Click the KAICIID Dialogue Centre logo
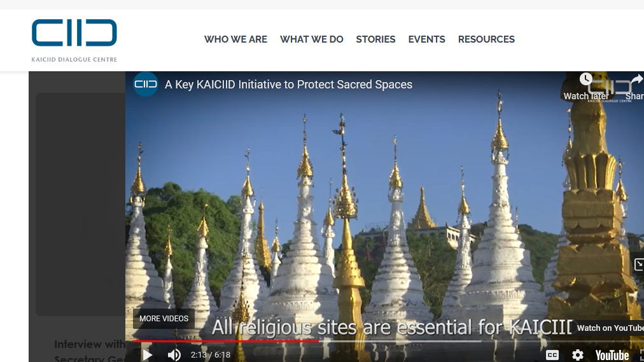Image resolution: width=644 pixels, height=362 pixels. point(74,40)
